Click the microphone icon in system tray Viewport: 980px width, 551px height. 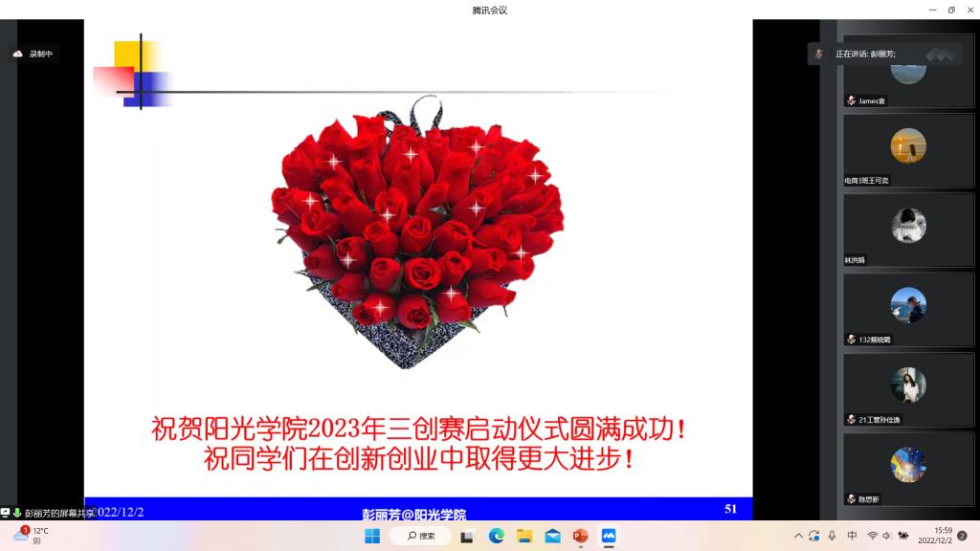tap(832, 536)
